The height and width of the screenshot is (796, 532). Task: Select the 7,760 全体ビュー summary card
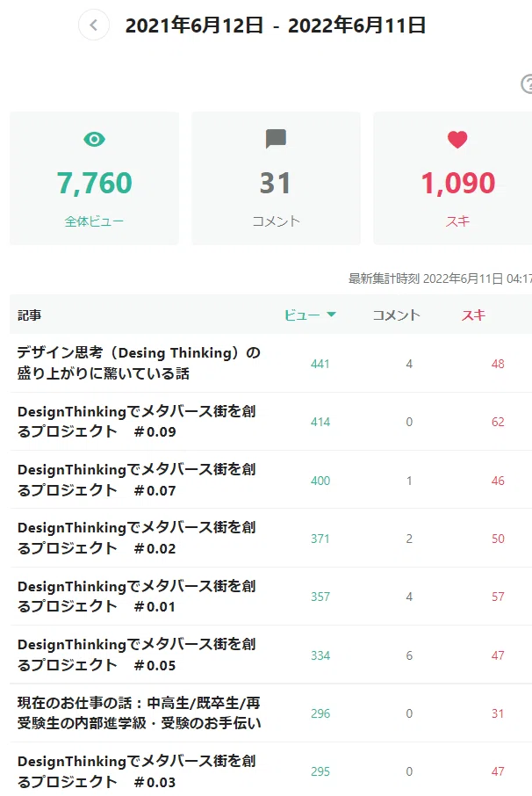click(x=94, y=178)
